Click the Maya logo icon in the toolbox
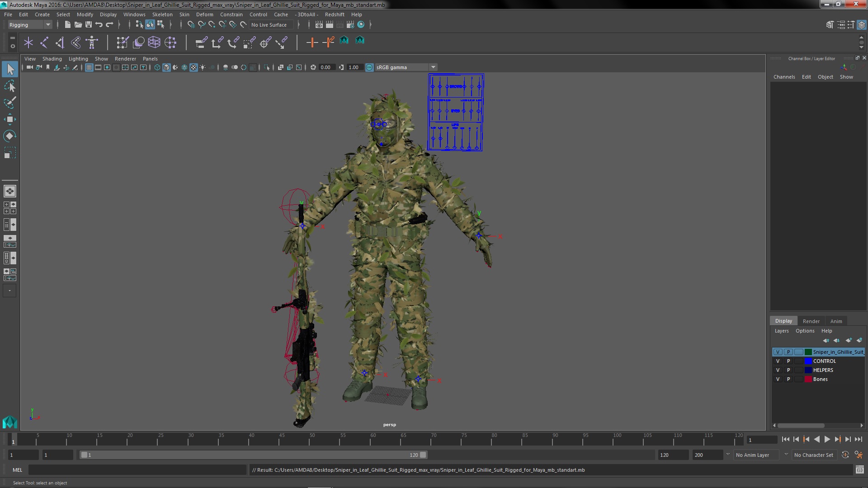This screenshot has height=488, width=868. (x=10, y=422)
